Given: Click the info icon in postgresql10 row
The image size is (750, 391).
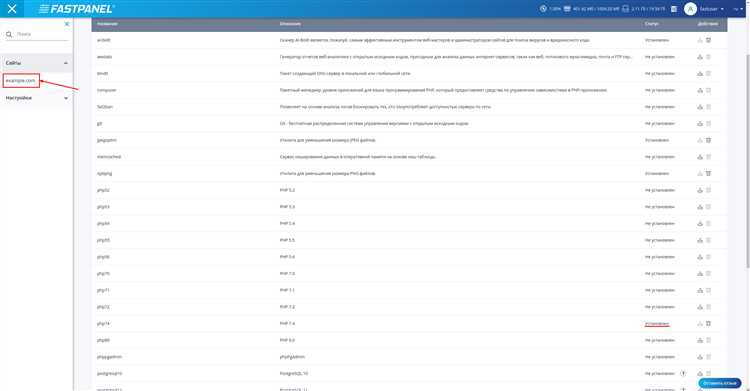Looking at the screenshot, I should tap(683, 373).
